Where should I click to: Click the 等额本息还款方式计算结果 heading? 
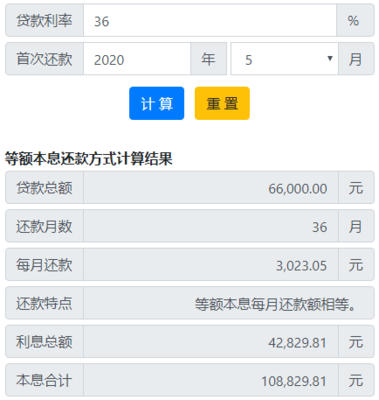pos(89,158)
